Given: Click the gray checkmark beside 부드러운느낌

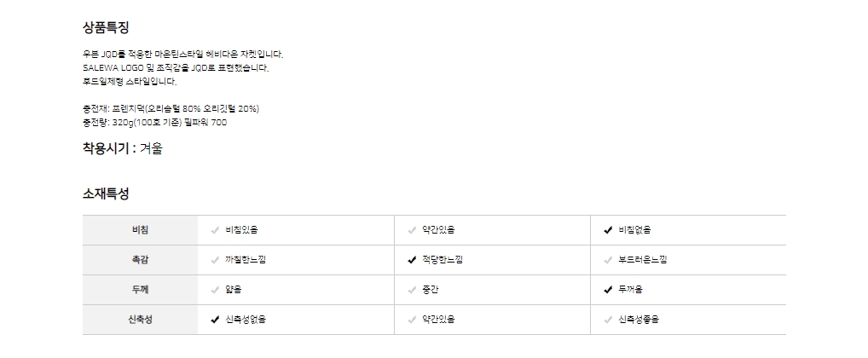Looking at the screenshot, I should 608,260.
